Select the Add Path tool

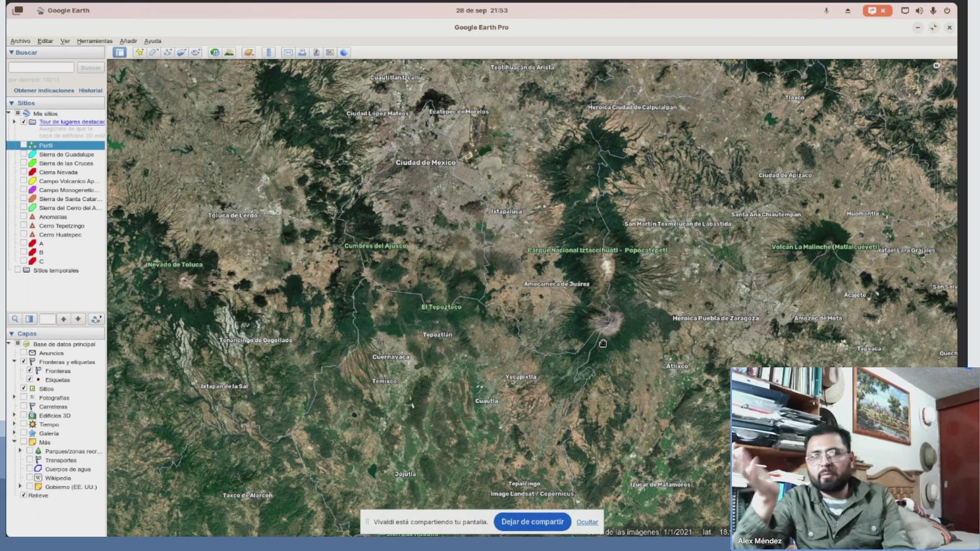[x=167, y=53]
